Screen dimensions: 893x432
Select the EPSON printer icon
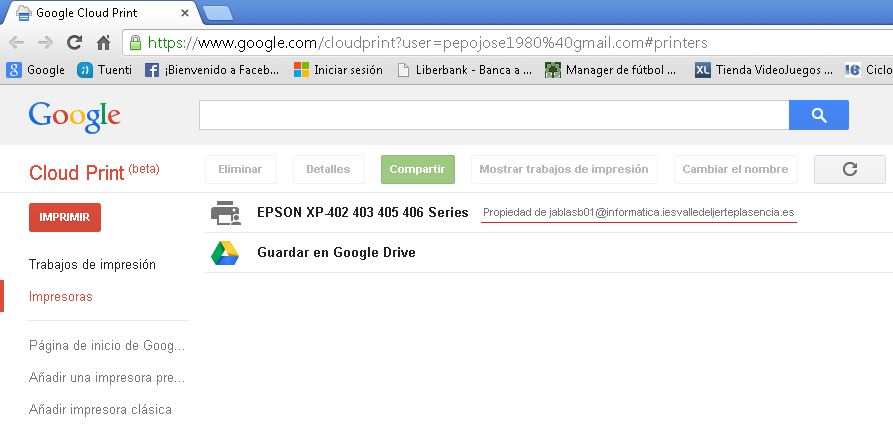(225, 213)
